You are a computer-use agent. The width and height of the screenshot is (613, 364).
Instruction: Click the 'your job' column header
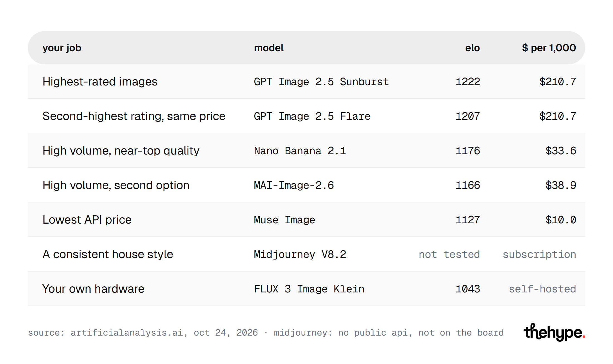pos(62,48)
